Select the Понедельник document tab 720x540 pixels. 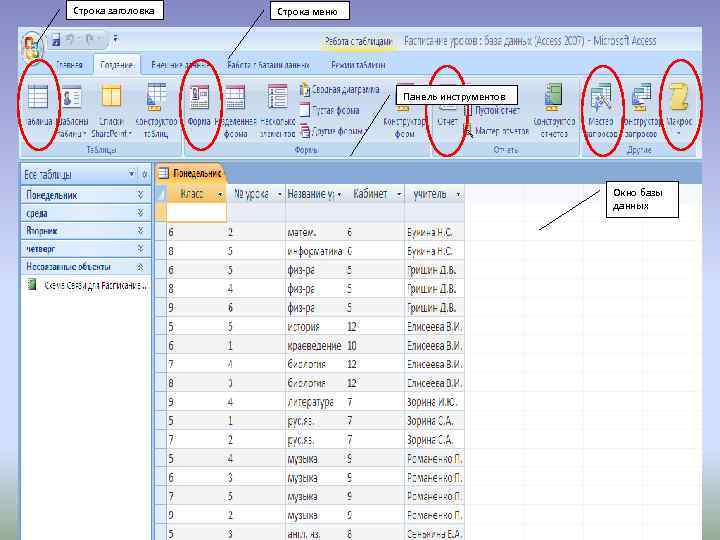coord(190,173)
